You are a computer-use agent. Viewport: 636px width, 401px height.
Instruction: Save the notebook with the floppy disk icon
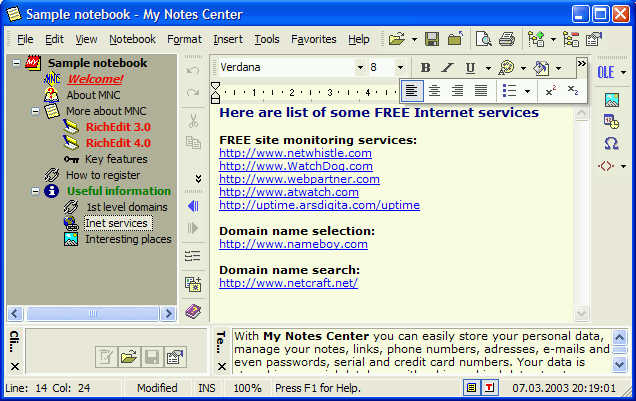[x=432, y=39]
